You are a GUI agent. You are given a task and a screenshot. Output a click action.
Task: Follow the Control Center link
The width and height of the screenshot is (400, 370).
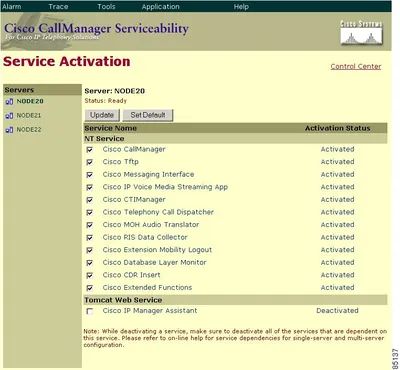[356, 66]
